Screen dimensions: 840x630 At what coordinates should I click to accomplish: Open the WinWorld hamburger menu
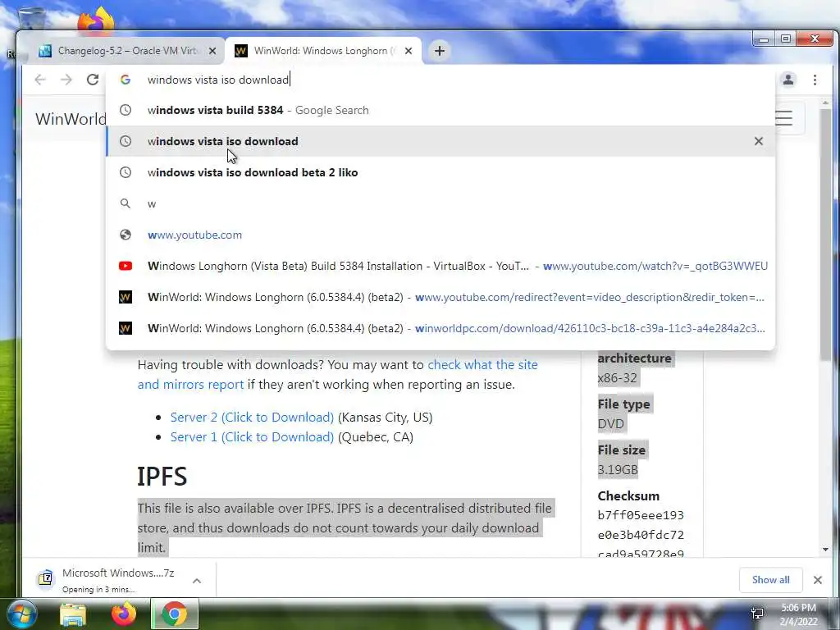786,118
